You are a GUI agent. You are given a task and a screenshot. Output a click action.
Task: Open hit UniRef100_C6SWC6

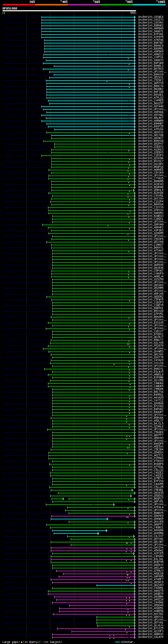pos(151,17)
